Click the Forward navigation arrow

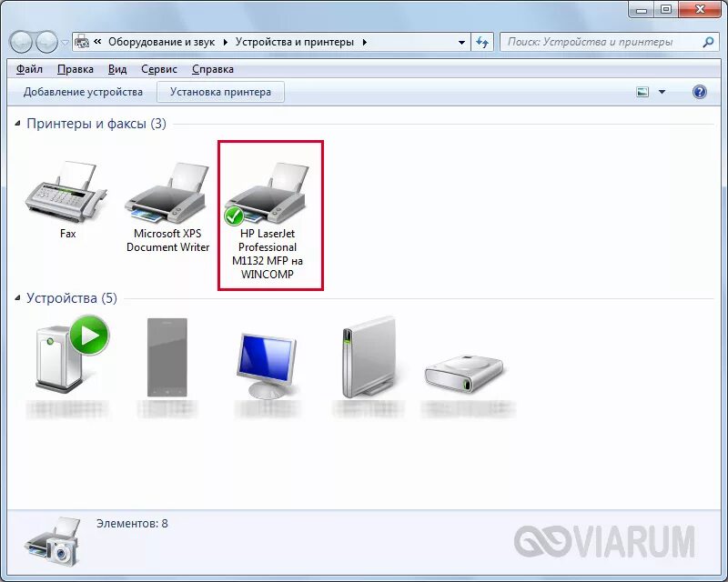(46, 42)
